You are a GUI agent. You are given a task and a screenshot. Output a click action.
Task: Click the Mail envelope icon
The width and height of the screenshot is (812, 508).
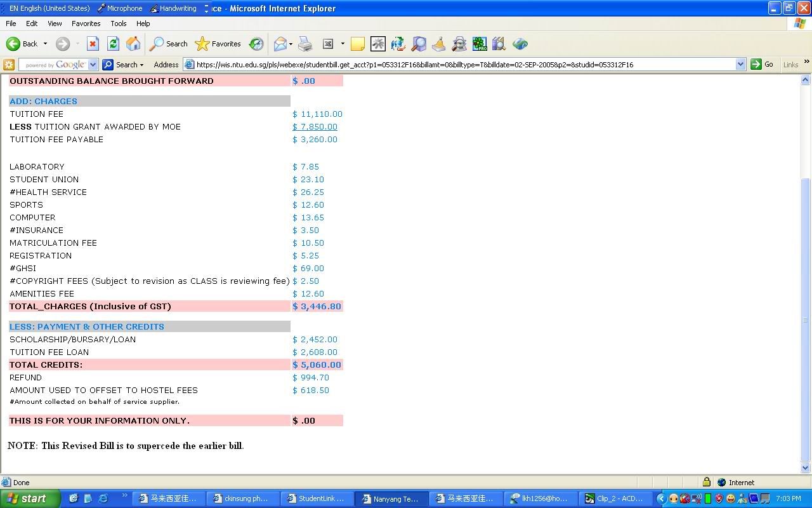click(280, 44)
